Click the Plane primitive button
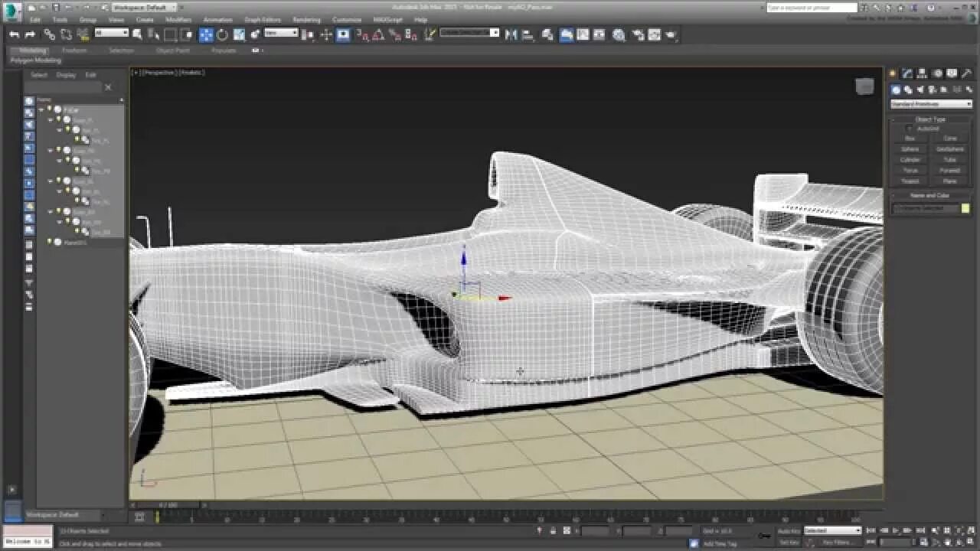 (x=950, y=181)
